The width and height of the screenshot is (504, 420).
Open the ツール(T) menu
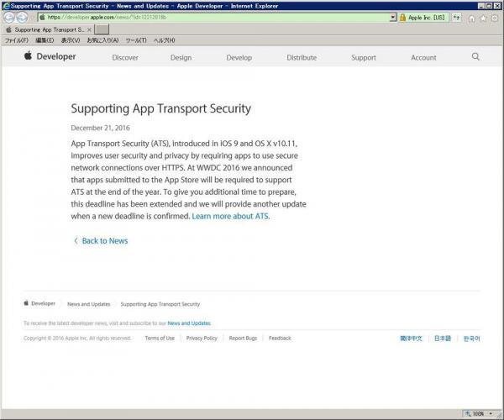[x=136, y=40]
